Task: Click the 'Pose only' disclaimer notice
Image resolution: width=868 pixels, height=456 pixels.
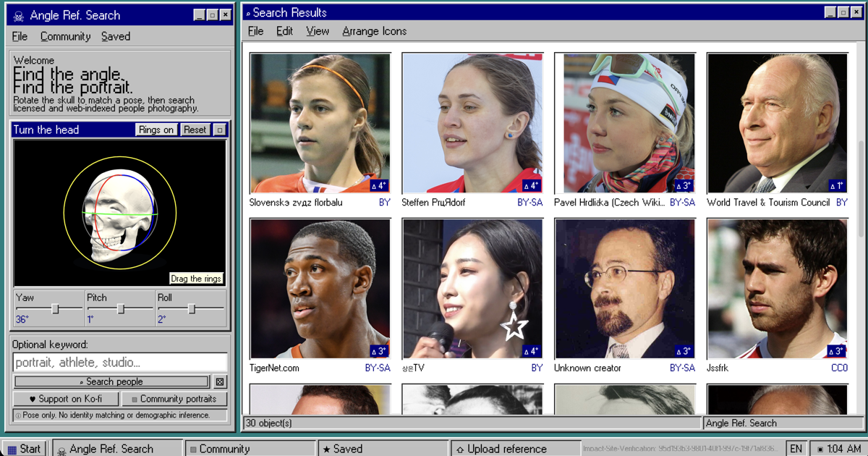Action: (x=120, y=415)
